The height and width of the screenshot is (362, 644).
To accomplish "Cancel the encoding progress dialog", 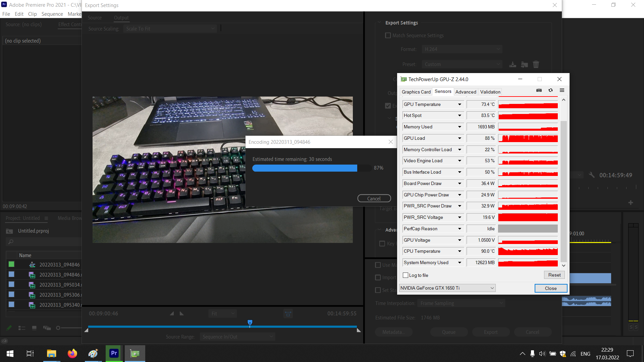I will click(374, 198).
